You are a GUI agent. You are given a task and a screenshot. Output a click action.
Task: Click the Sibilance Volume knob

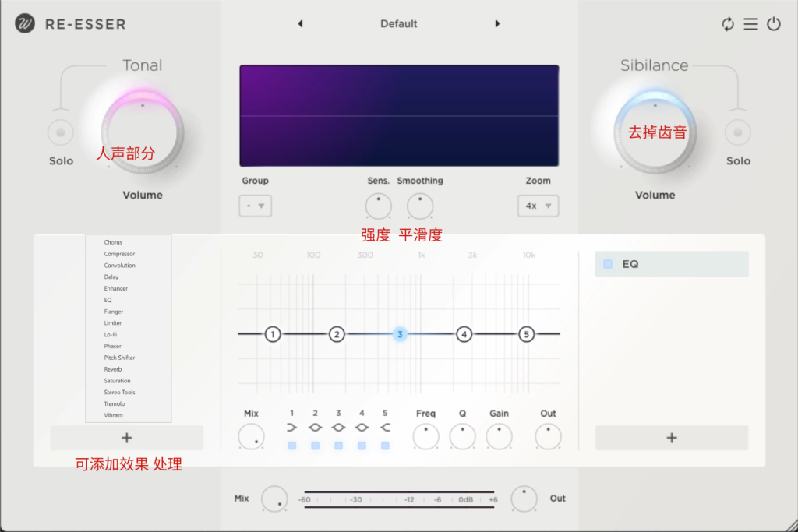coord(655,132)
